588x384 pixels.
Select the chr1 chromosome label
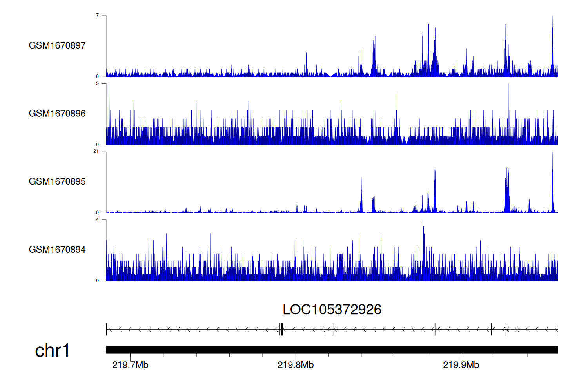coord(52,350)
